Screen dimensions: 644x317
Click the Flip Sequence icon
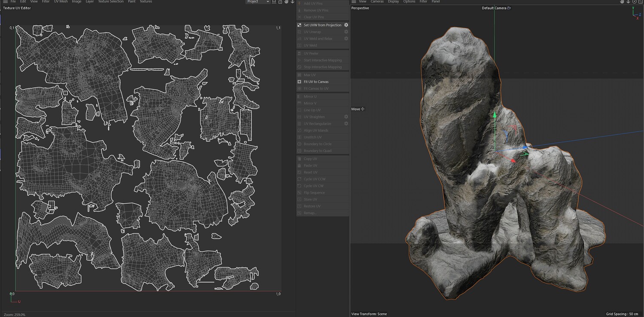click(300, 193)
